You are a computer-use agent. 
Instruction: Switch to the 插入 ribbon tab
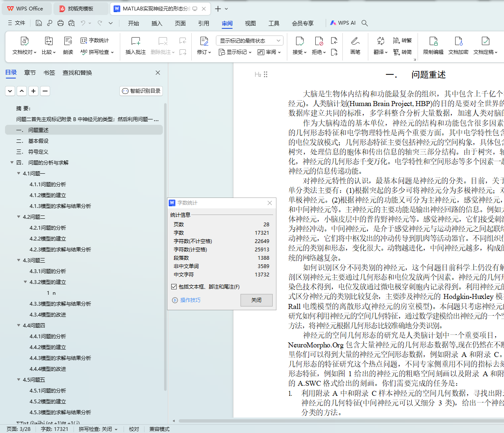(157, 23)
